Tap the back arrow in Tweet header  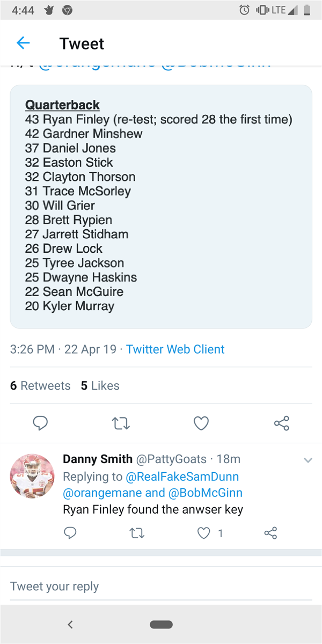click(x=23, y=43)
